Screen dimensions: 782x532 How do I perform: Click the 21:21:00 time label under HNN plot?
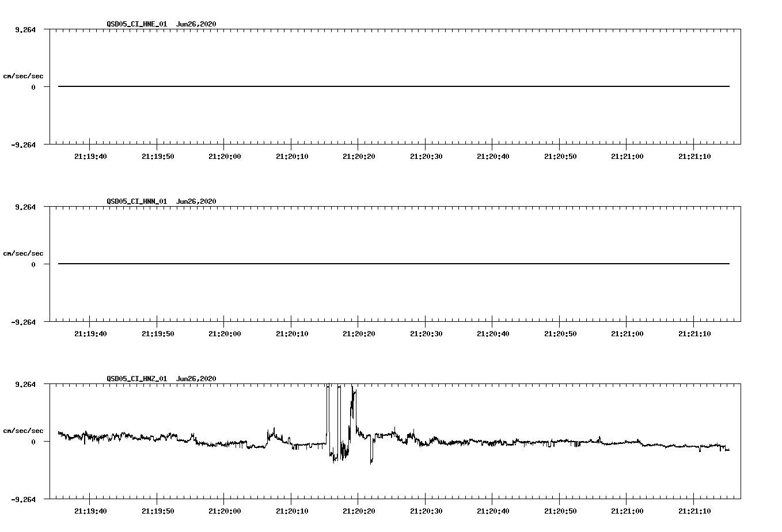tap(627, 334)
